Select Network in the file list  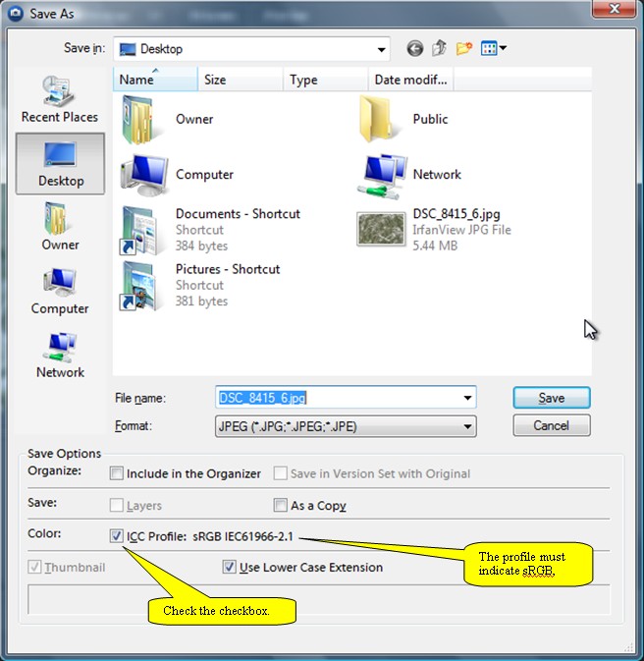coord(408,175)
